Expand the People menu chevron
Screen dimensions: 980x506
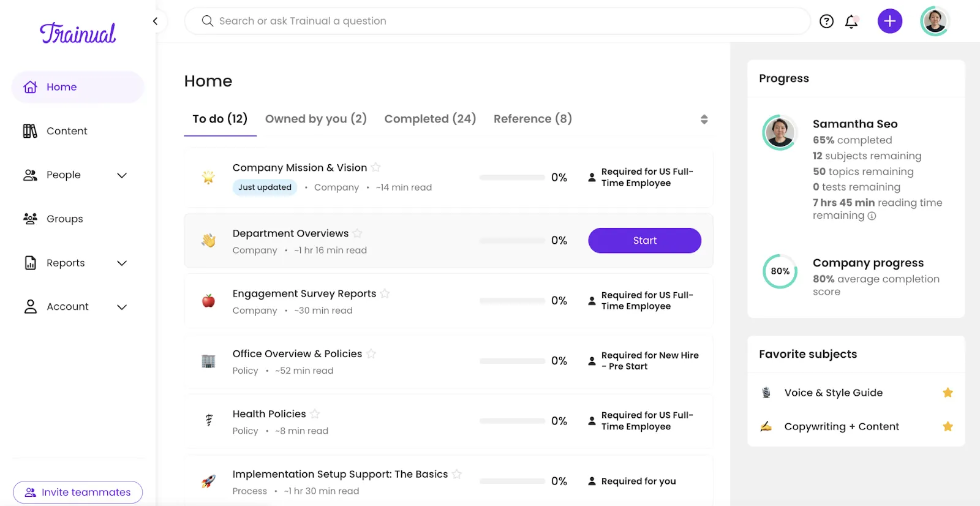122,175
